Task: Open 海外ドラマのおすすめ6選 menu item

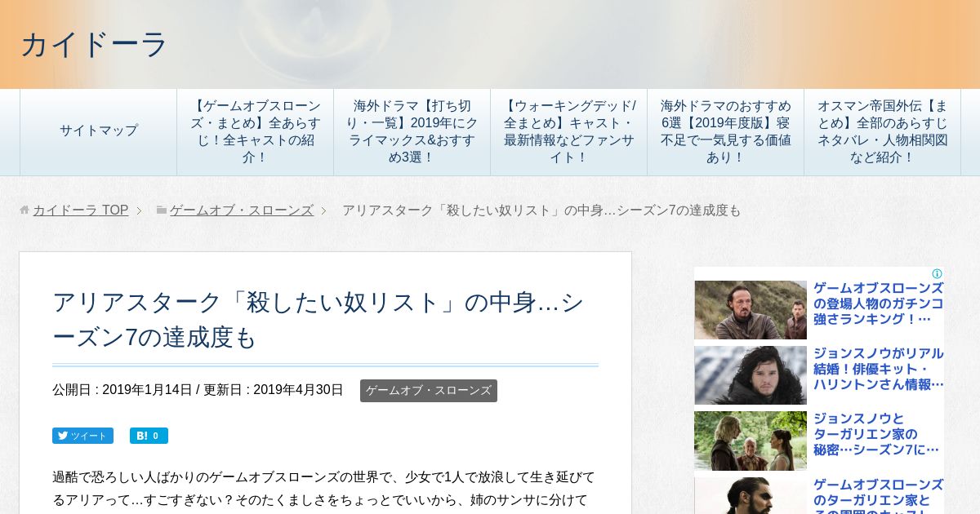Action: [725, 131]
